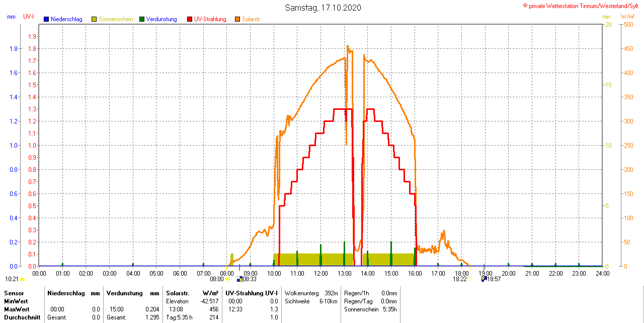Select the Solarstr. legend label
This screenshot has width=644, height=323.
point(252,19)
